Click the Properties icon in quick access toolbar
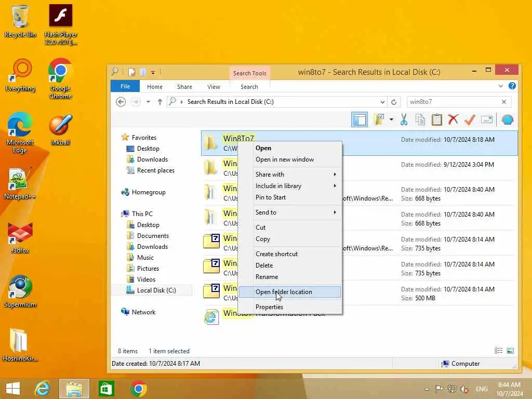 [131, 72]
